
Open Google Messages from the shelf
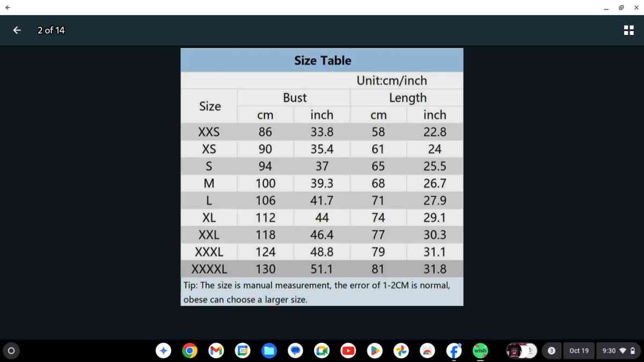tap(295, 351)
